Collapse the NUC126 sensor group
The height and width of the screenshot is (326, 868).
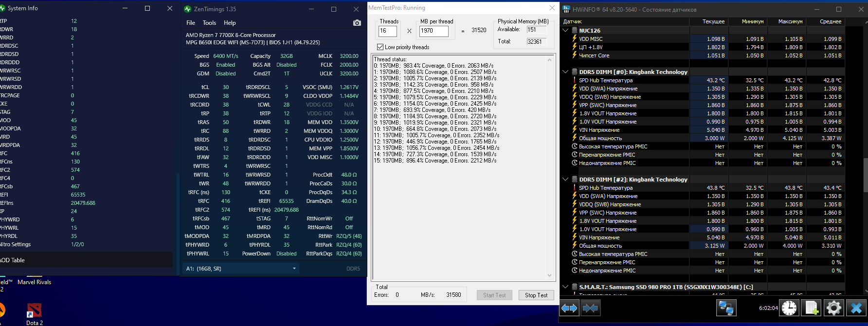[565, 30]
